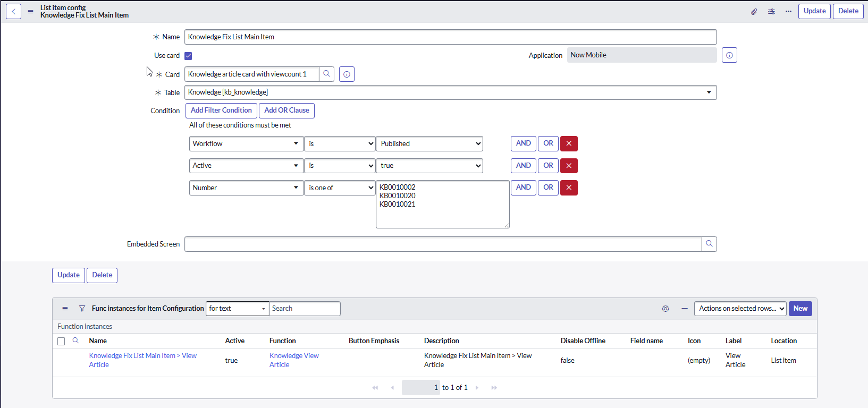
Task: Open the 'is one of' operator dropdown
Action: [x=340, y=188]
